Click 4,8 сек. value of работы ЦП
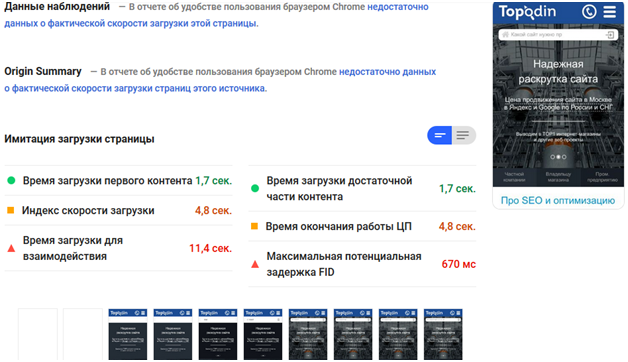Image resolution: width=628 pixels, height=362 pixels. [457, 226]
